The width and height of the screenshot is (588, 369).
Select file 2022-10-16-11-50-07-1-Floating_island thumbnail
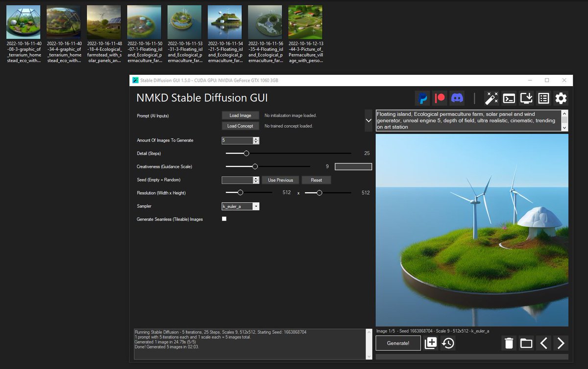click(x=144, y=22)
